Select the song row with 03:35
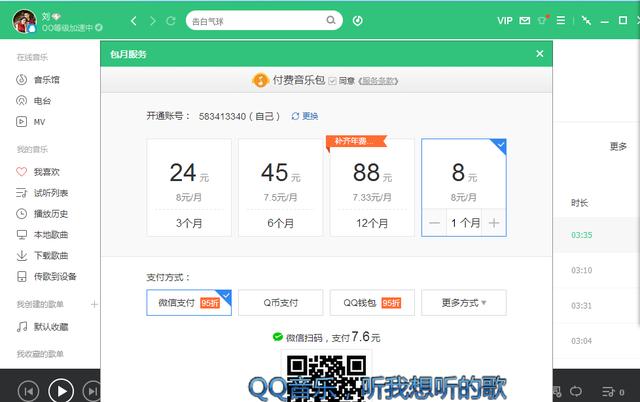 point(596,235)
